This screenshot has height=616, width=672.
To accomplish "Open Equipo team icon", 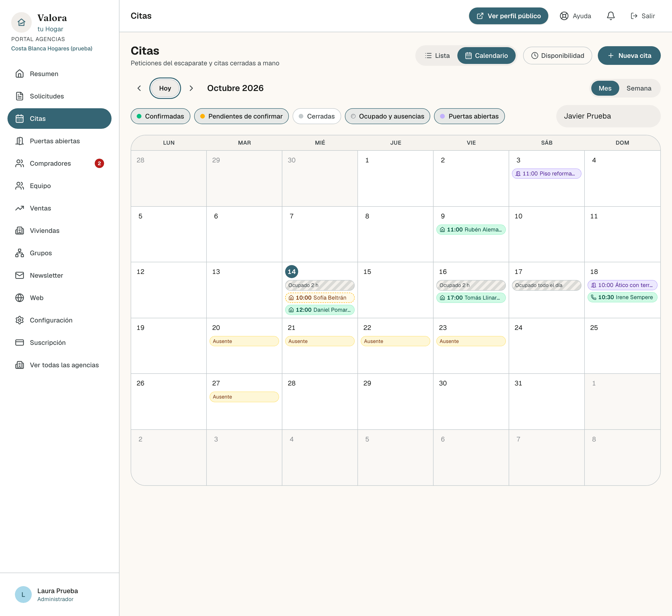I will (20, 186).
